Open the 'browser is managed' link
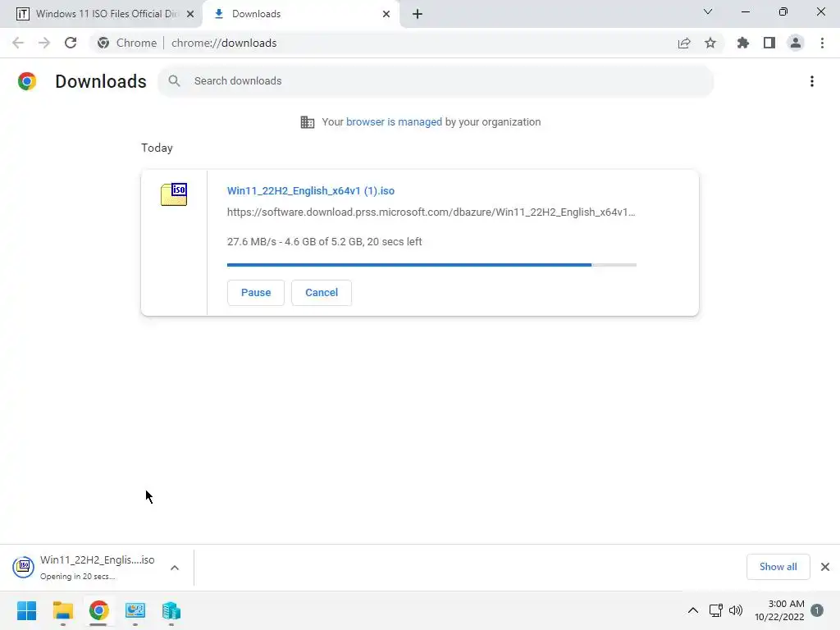Viewport: 840px width, 630px height. coord(394,122)
